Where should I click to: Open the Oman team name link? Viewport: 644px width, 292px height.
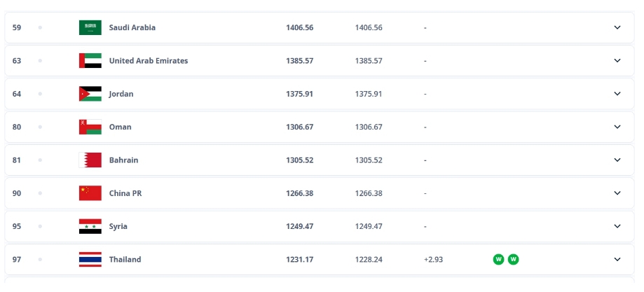[x=121, y=127]
